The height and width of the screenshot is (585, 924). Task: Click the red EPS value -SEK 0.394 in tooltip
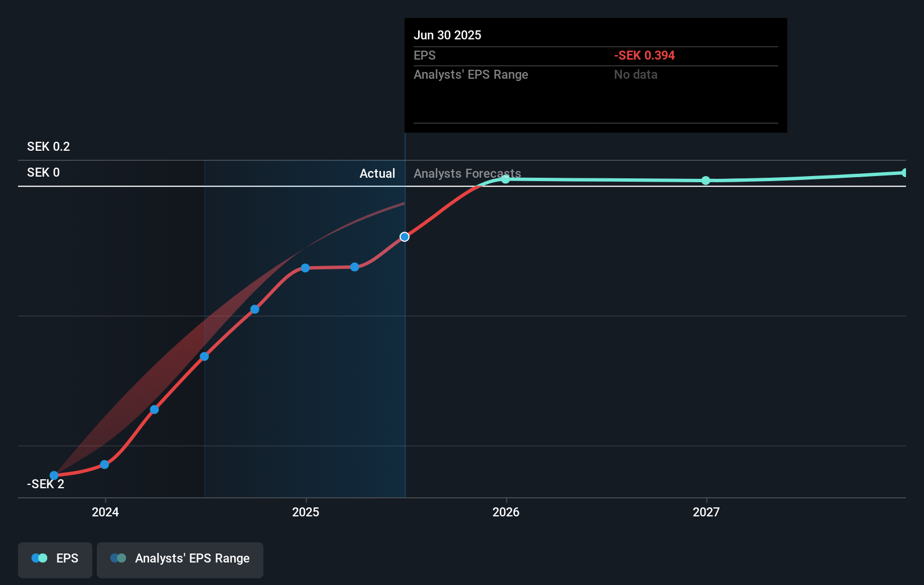point(644,56)
